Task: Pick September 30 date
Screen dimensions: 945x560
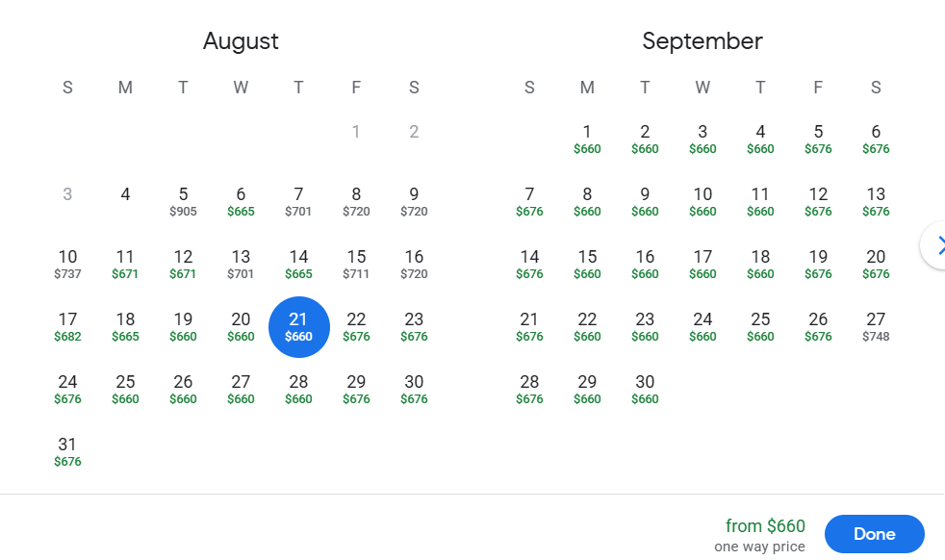Action: coord(645,389)
